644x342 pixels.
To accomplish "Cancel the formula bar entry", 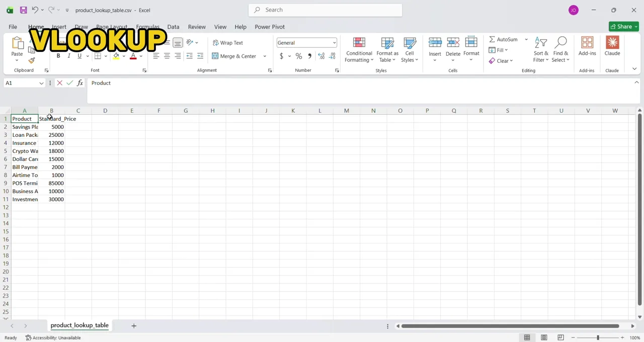I will pyautogui.click(x=59, y=83).
